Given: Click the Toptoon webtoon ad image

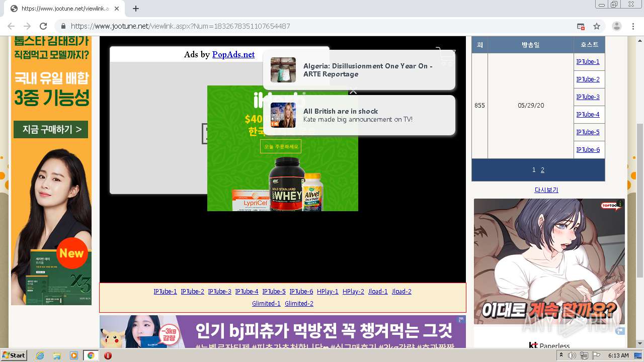Looking at the screenshot, I should point(549,261).
